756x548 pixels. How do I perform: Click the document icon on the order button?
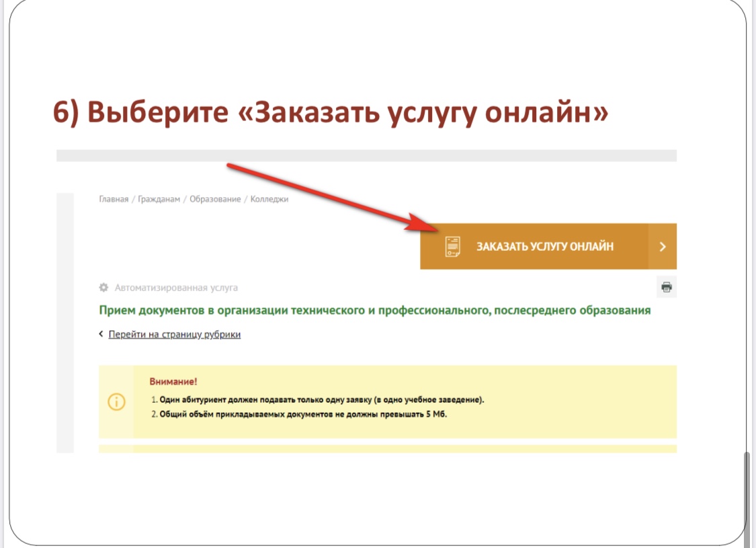[x=454, y=247]
